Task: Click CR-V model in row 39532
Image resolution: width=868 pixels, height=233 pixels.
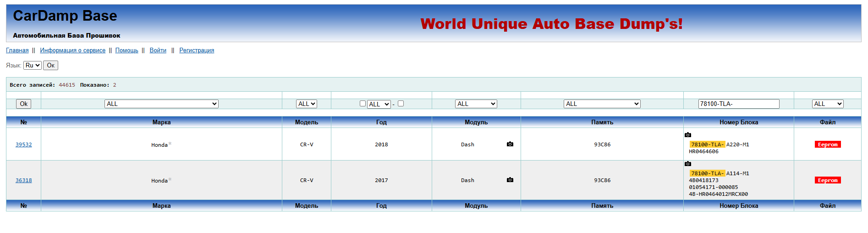Action: pyautogui.click(x=307, y=144)
